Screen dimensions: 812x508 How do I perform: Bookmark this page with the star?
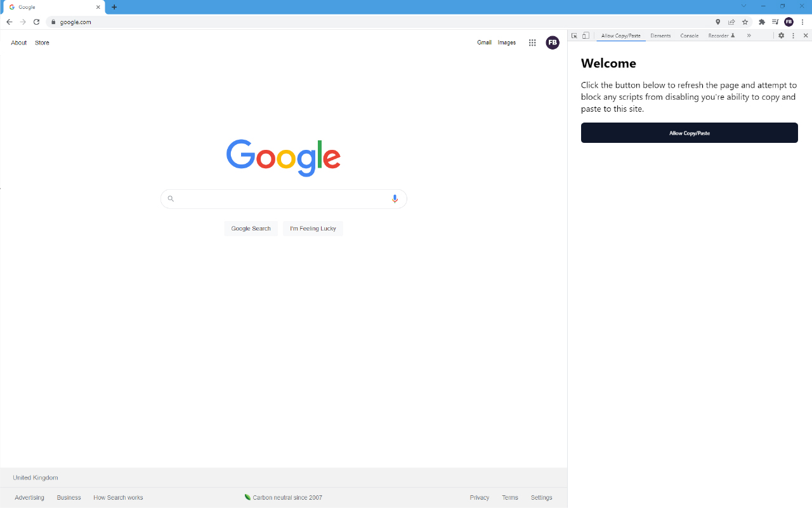coord(745,22)
